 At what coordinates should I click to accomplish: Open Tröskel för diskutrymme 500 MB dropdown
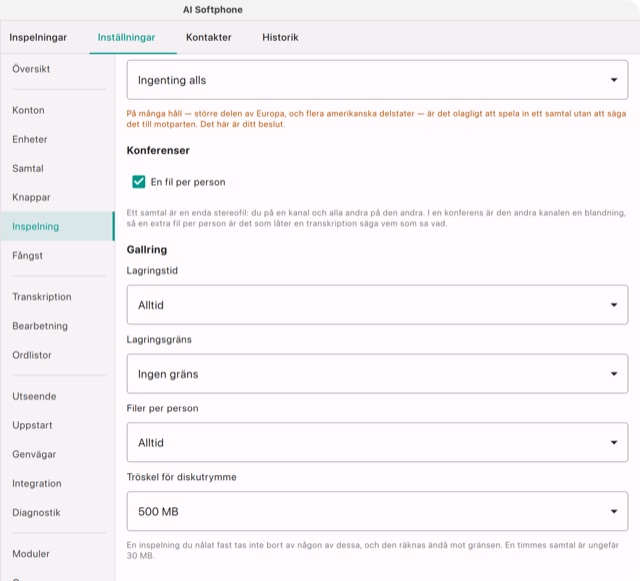click(x=377, y=511)
